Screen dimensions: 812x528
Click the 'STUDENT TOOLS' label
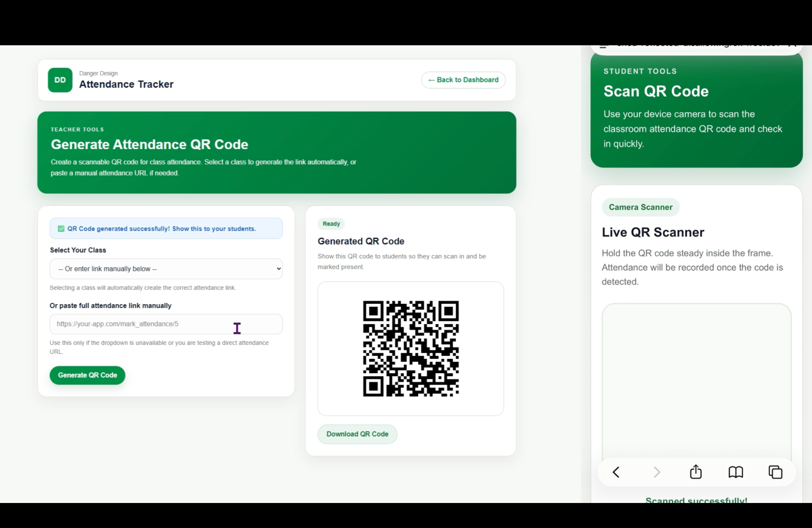640,71
